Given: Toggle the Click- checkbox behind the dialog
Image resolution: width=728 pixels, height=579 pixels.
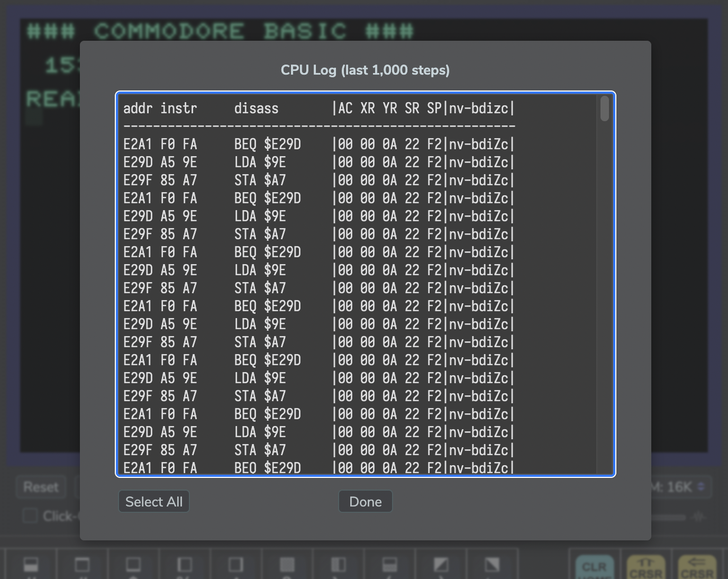Looking at the screenshot, I should [x=30, y=515].
